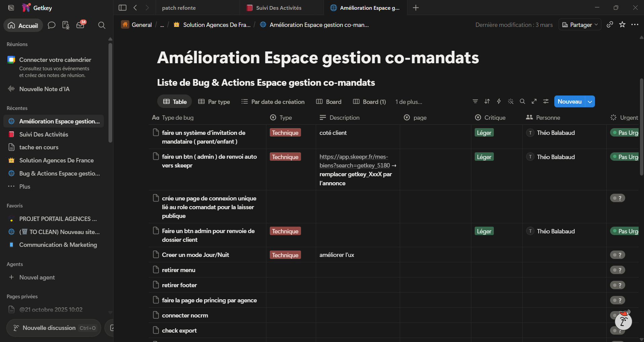Screen dimensions: 644x342
Task: Start a Nouvelle discussion
Action: tap(54, 328)
